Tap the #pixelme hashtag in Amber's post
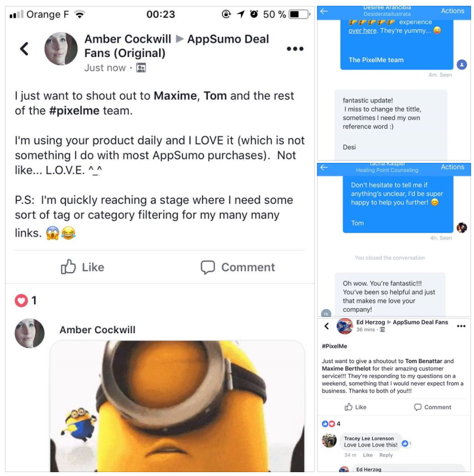 (74, 111)
